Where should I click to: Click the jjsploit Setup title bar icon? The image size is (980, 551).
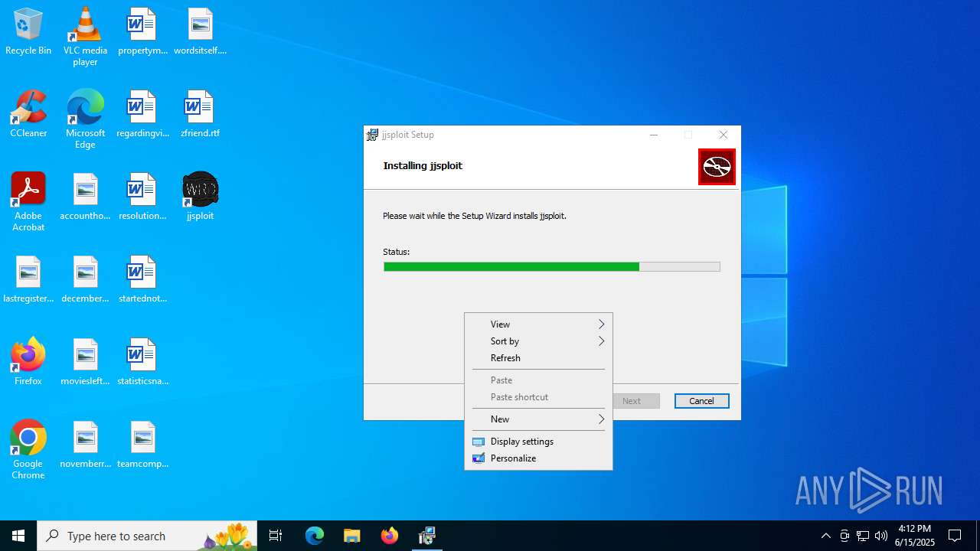[x=372, y=135]
